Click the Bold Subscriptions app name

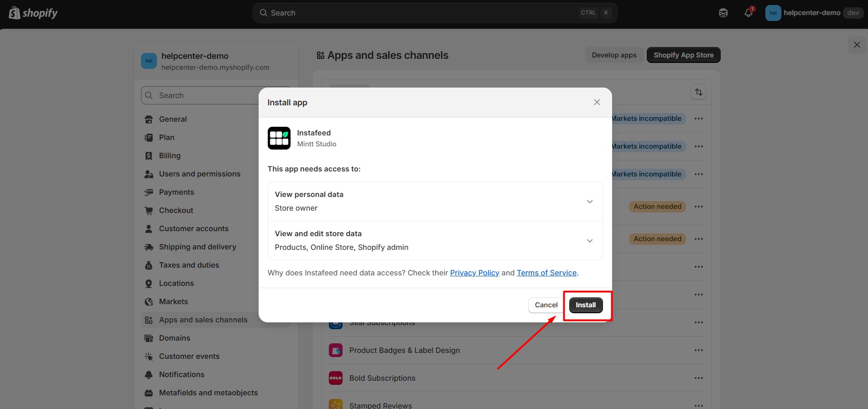tap(382, 378)
